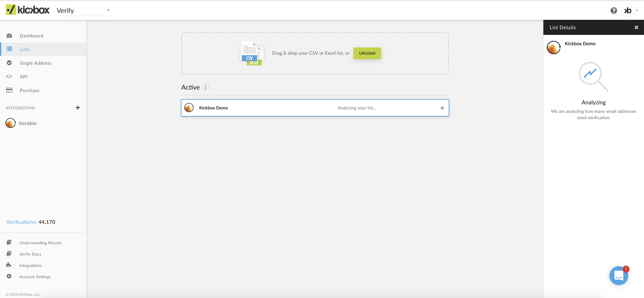Open the account avatar menu

click(x=628, y=11)
